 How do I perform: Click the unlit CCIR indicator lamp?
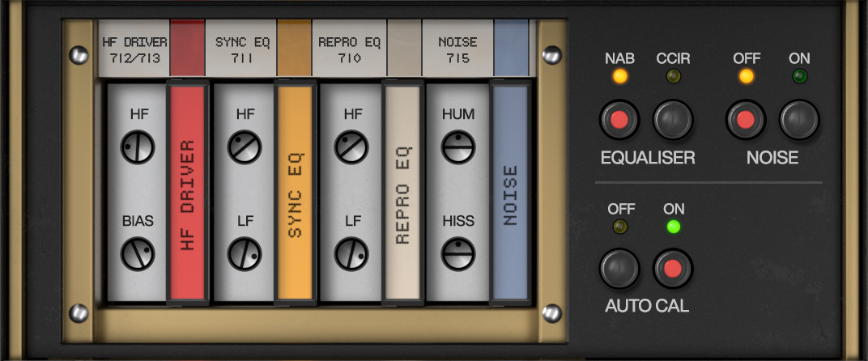673,76
